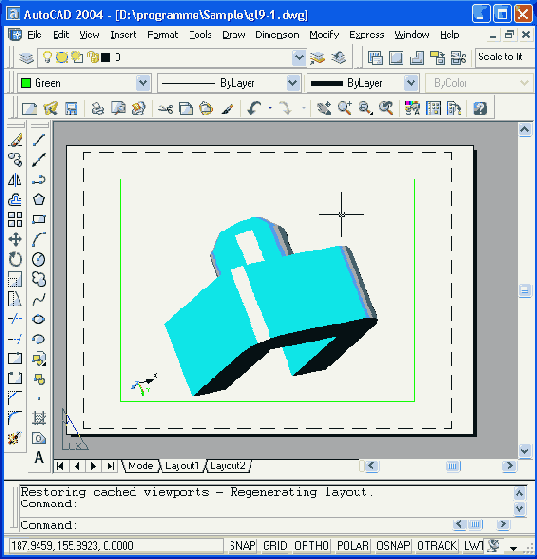Switch to the Model tab

coord(140,466)
